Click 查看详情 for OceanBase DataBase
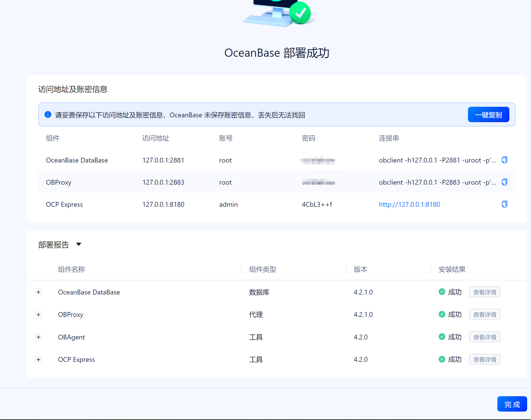This screenshot has height=420, width=531. (485, 292)
